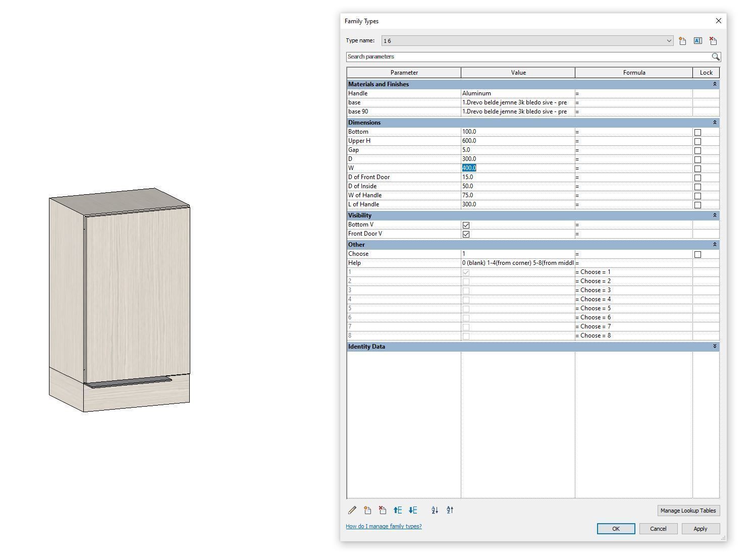Click the New Parameter icon at bottom
This screenshot has width=754, height=560.
click(x=367, y=510)
